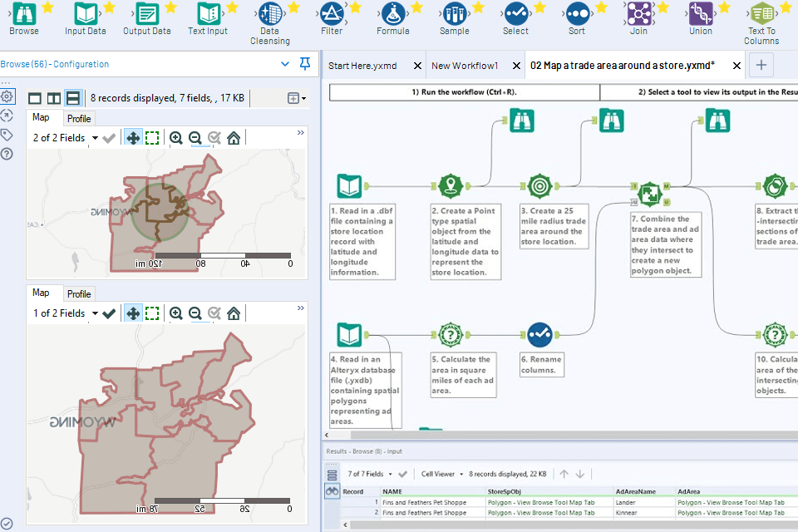Select the Map tab of the bottom view

tap(41, 293)
